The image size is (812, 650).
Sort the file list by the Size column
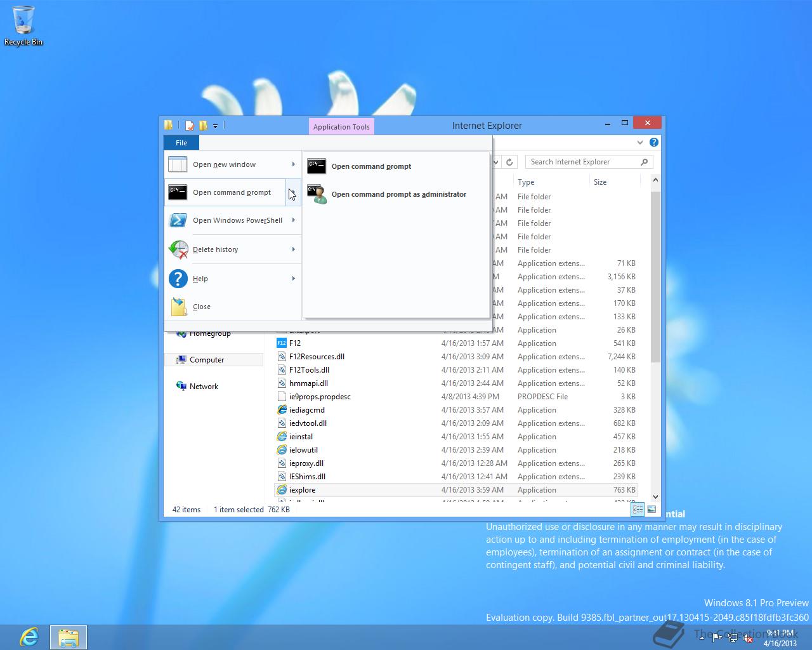(x=600, y=182)
